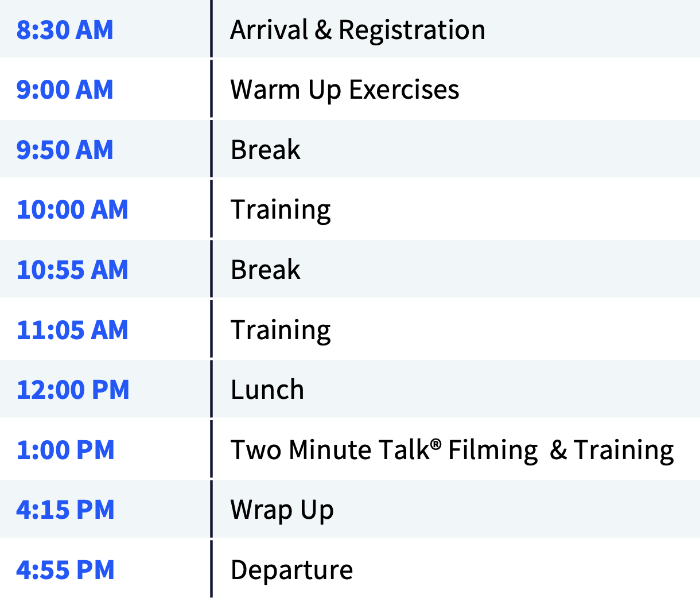
Task: Select the Two Minute Talk Filming & Training entry
Action: point(452,450)
